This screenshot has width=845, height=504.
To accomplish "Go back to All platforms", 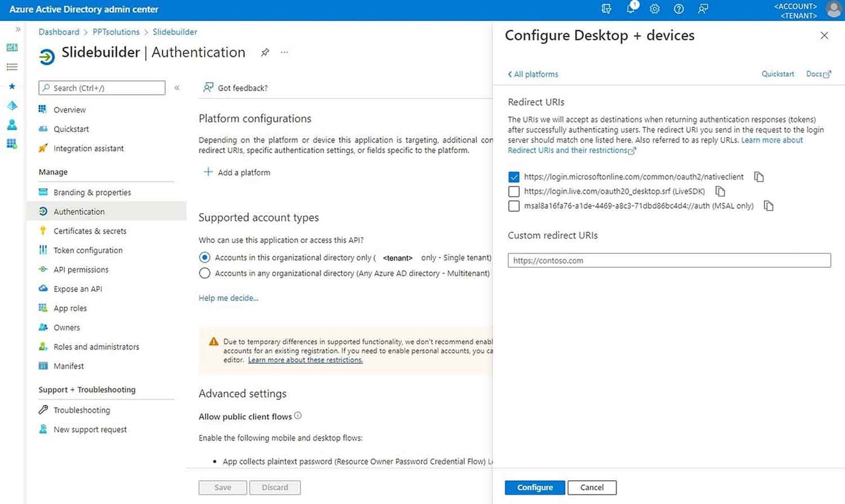I will (x=533, y=75).
